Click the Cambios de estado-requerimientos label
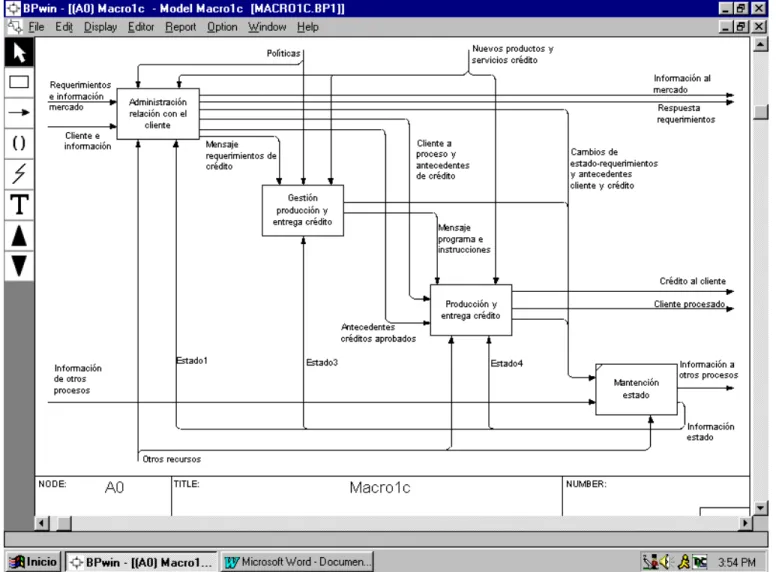The width and height of the screenshot is (776, 572). click(614, 169)
